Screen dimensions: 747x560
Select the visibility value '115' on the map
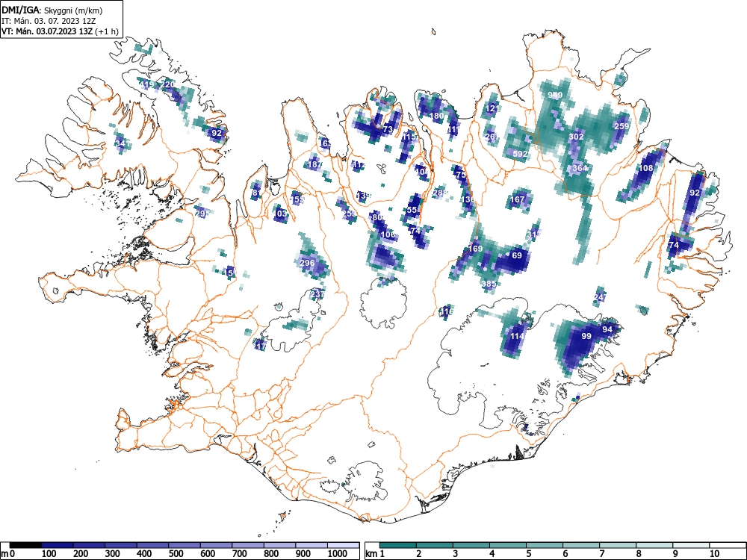(409, 137)
